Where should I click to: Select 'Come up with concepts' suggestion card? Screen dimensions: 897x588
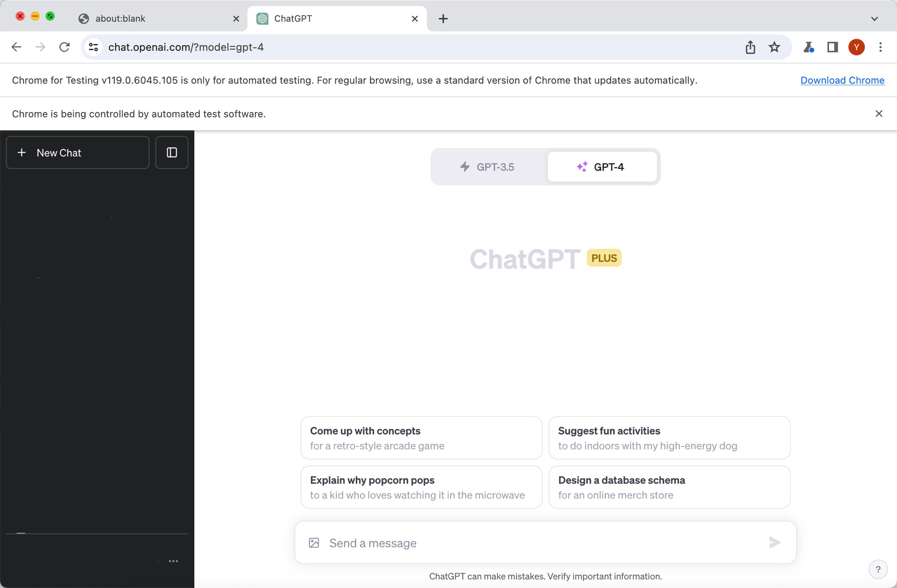tap(421, 438)
